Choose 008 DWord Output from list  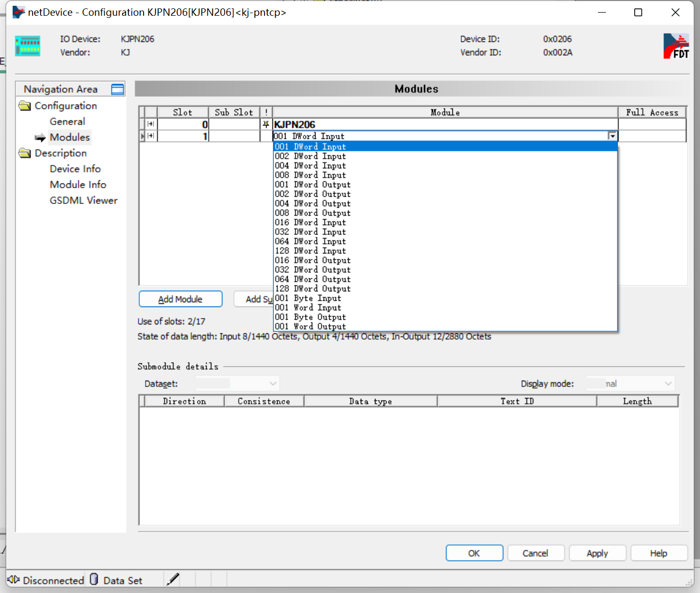tap(445, 213)
